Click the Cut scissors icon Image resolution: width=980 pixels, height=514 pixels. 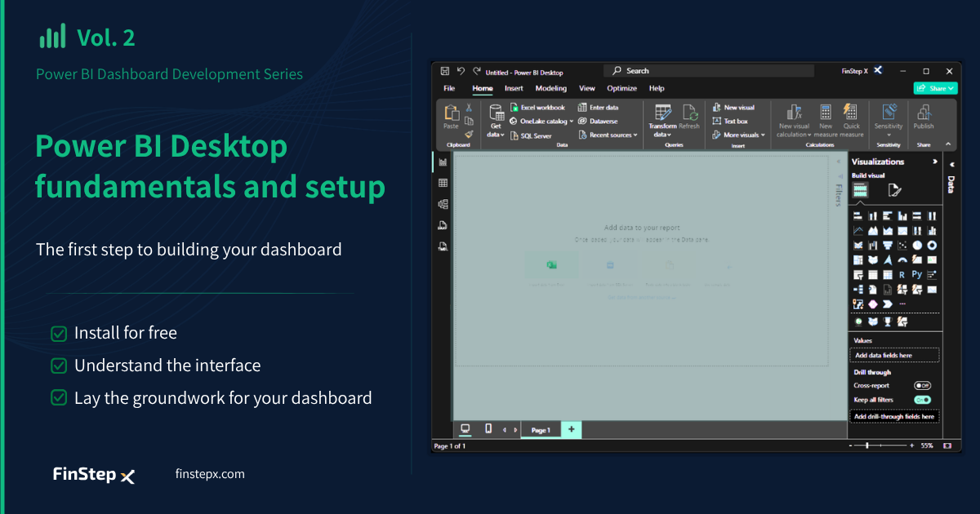pos(469,108)
